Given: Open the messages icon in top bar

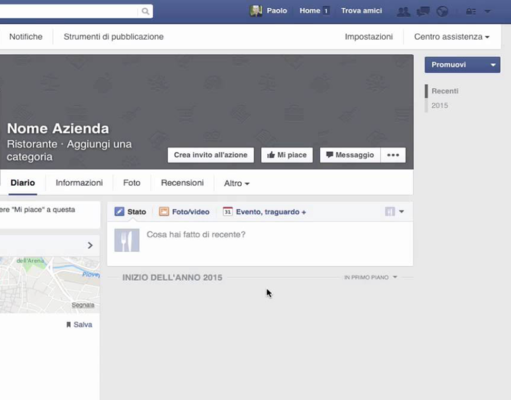Looking at the screenshot, I should point(423,12).
